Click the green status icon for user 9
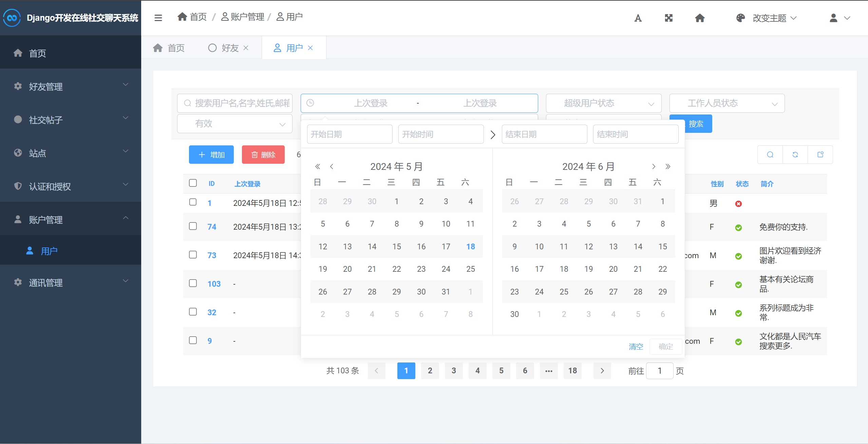868x444 pixels. [x=738, y=342]
